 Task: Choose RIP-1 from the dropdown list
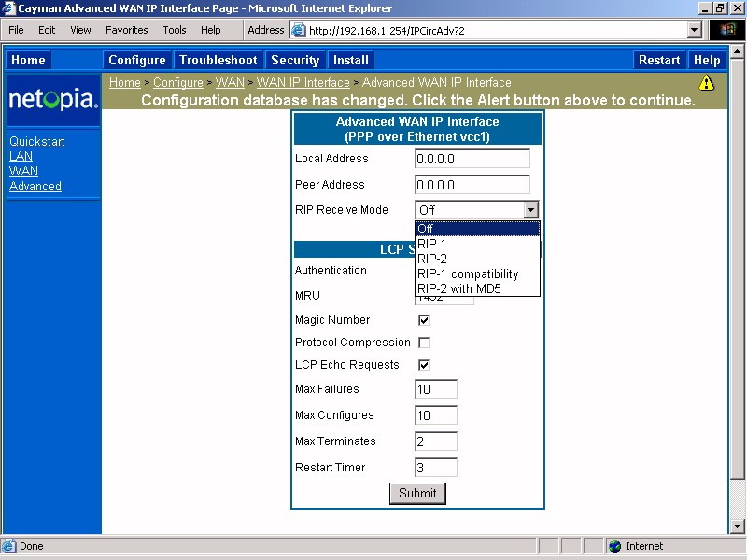click(x=477, y=244)
